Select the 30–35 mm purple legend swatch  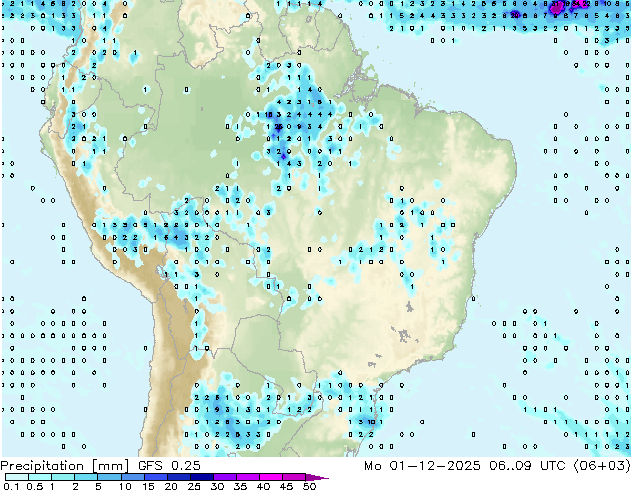(225, 477)
